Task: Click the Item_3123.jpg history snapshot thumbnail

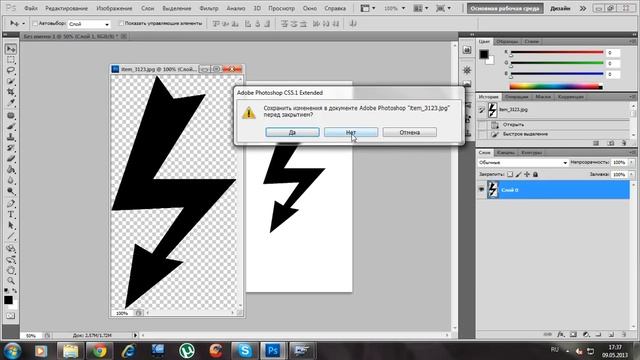Action: click(492, 109)
